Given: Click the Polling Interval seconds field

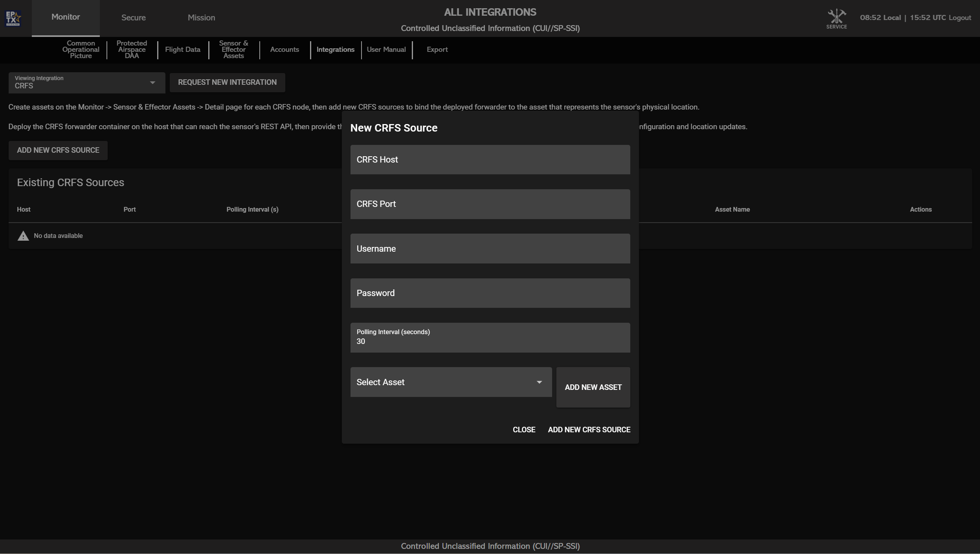Looking at the screenshot, I should [490, 338].
